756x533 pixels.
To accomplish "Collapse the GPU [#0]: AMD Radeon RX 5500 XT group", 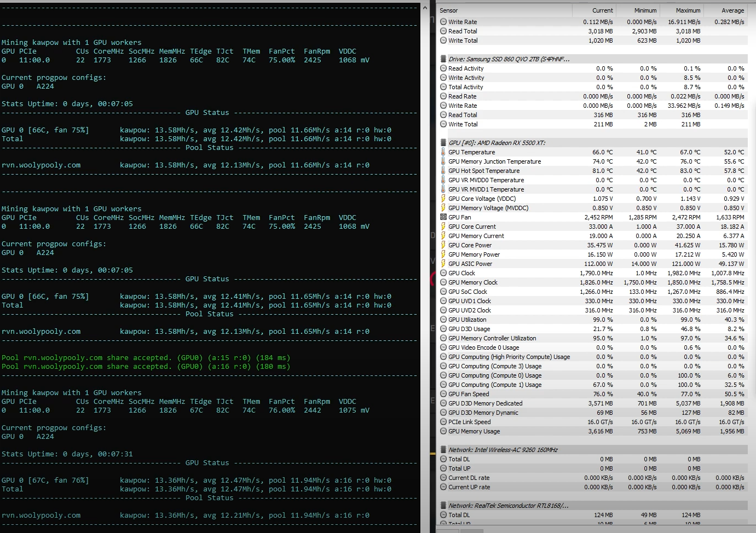I will pos(443,143).
